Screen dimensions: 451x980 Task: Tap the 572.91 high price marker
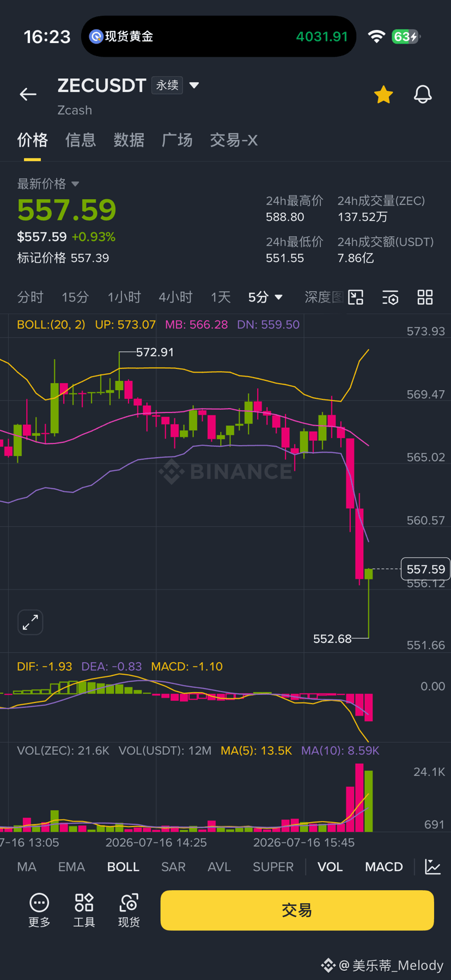tap(155, 352)
